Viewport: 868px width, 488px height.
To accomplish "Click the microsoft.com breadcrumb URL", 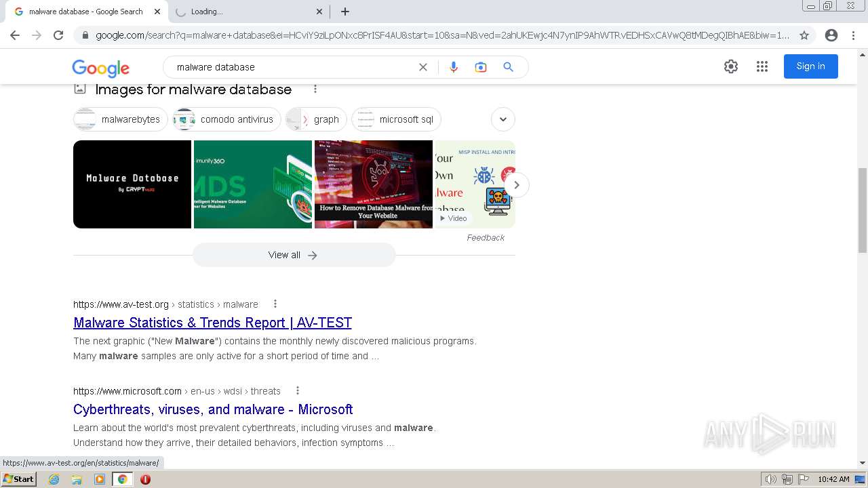I will pos(177,391).
